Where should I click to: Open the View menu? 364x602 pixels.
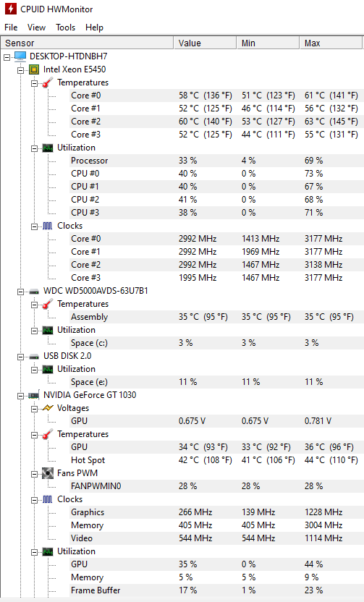[x=36, y=27]
